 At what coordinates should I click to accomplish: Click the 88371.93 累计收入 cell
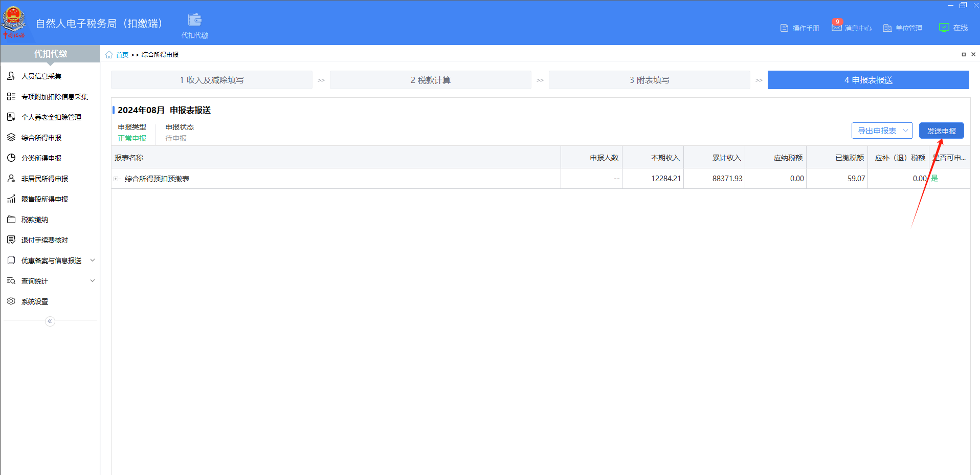pyautogui.click(x=715, y=179)
